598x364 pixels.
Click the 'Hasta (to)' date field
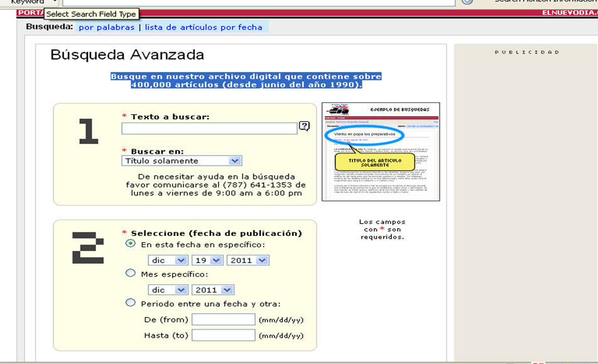(223, 335)
